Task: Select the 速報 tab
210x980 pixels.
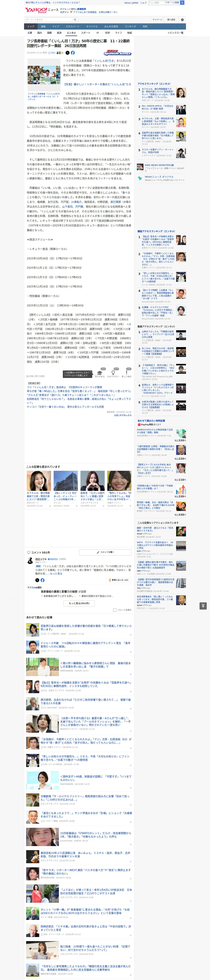Action: [x=43, y=27]
